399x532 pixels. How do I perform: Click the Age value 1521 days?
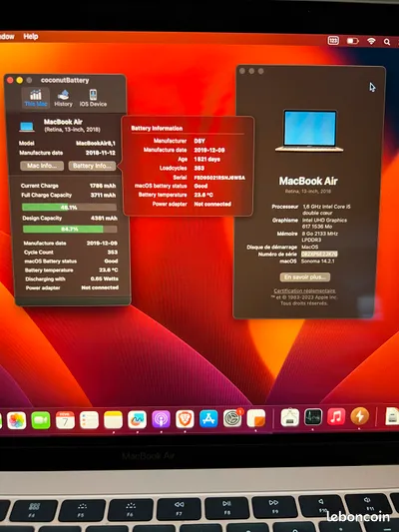(x=206, y=159)
